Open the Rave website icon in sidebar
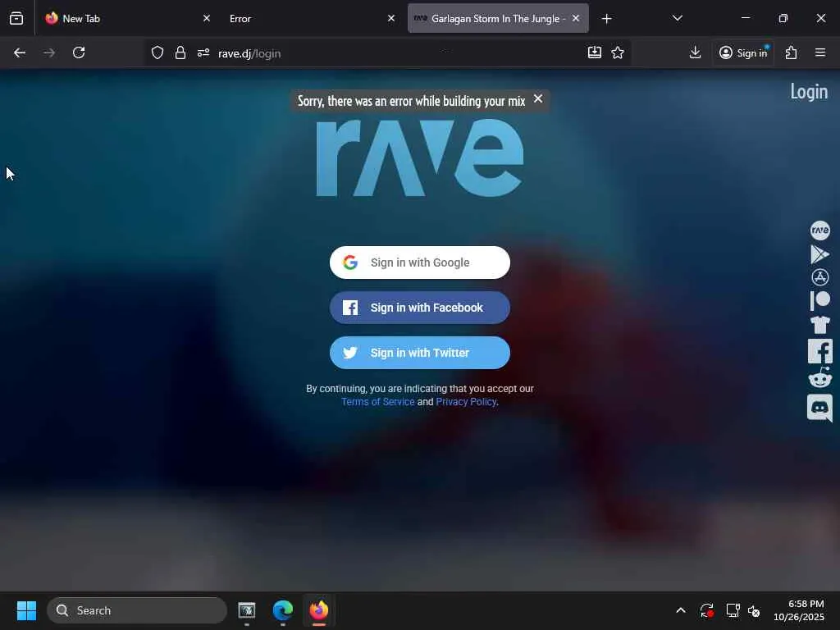Image resolution: width=840 pixels, height=630 pixels. click(819, 231)
